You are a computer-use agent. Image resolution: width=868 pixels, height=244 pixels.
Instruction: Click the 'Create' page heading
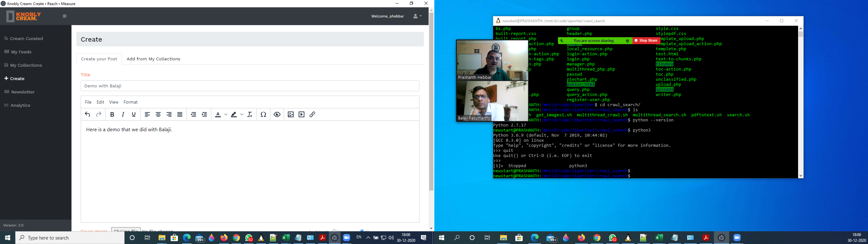(91, 39)
